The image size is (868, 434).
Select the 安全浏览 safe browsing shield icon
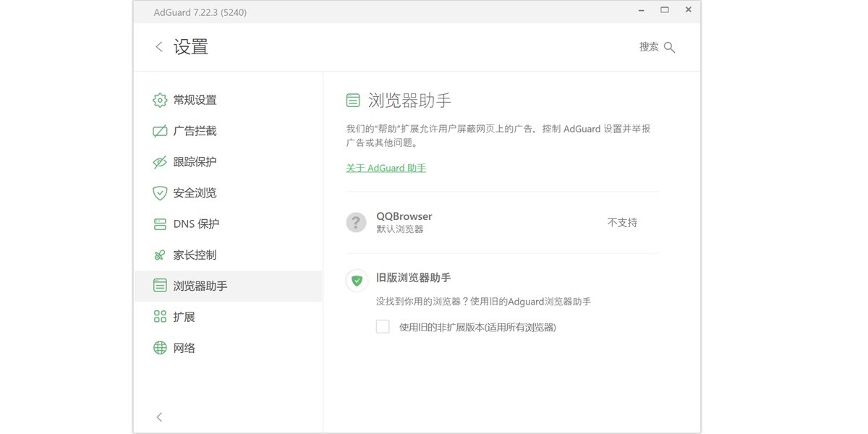[x=159, y=192]
